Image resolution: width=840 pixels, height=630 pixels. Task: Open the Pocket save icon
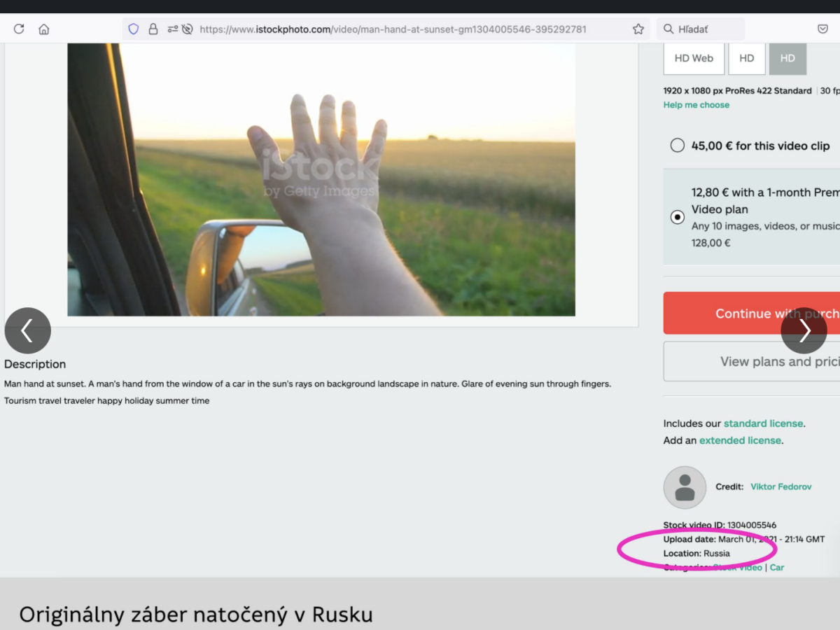point(823,29)
